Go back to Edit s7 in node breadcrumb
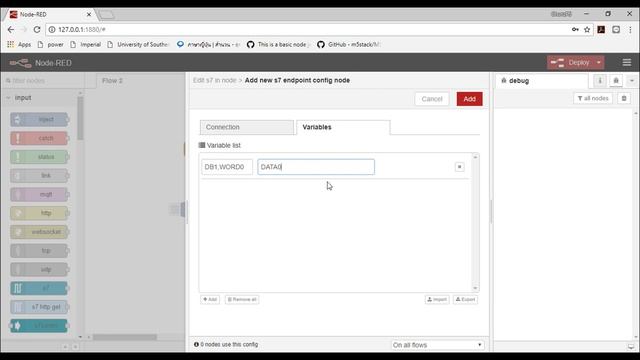Image resolution: width=640 pixels, height=360 pixels. point(215,80)
